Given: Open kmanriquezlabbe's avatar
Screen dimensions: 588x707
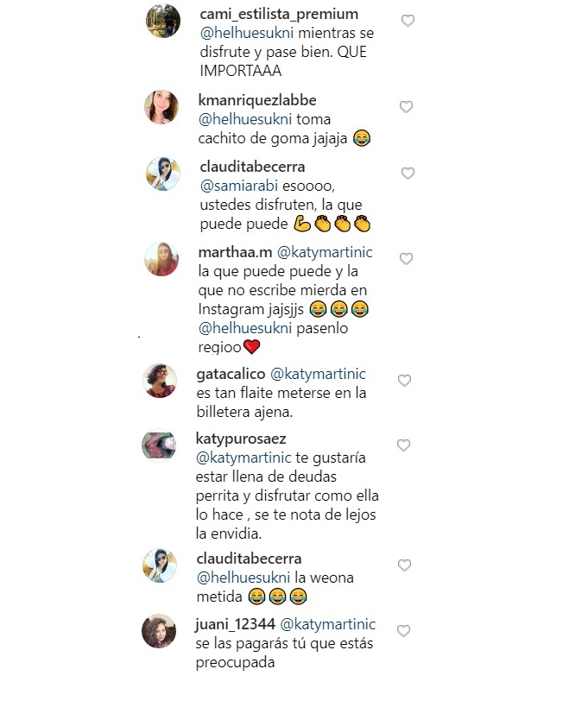Looking at the screenshot, I should click(x=161, y=107).
